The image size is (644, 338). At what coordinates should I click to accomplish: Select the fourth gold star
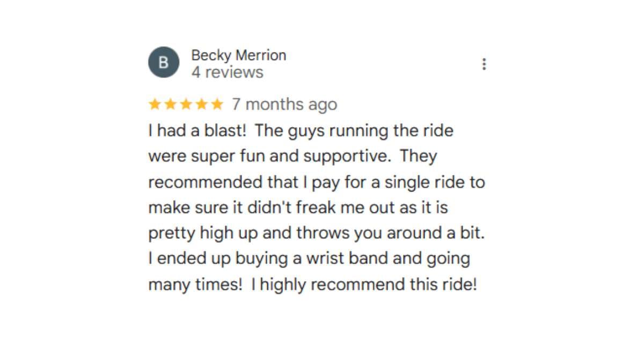tap(201, 104)
